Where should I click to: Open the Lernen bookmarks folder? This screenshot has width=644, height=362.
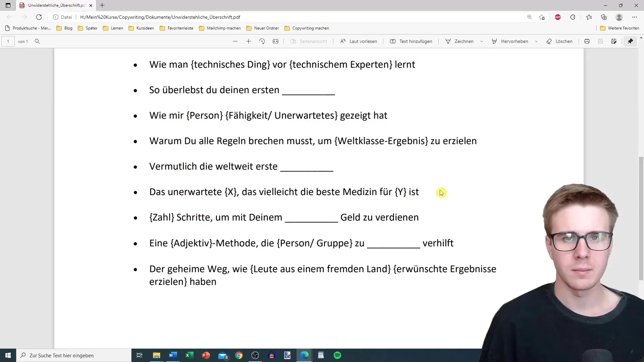point(113,28)
